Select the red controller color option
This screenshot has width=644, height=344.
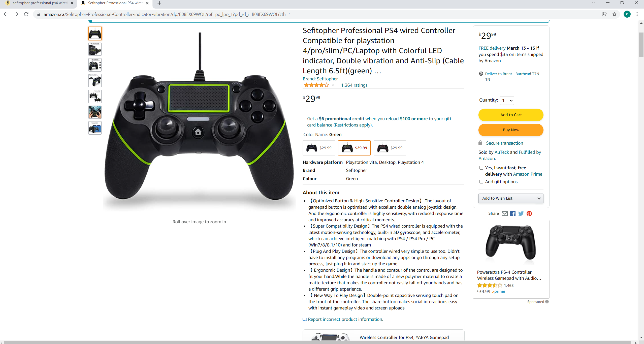tap(390, 148)
